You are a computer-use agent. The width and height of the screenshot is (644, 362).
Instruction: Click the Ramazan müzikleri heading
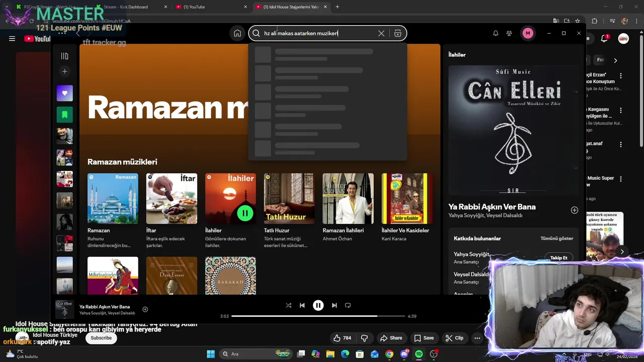point(122,162)
